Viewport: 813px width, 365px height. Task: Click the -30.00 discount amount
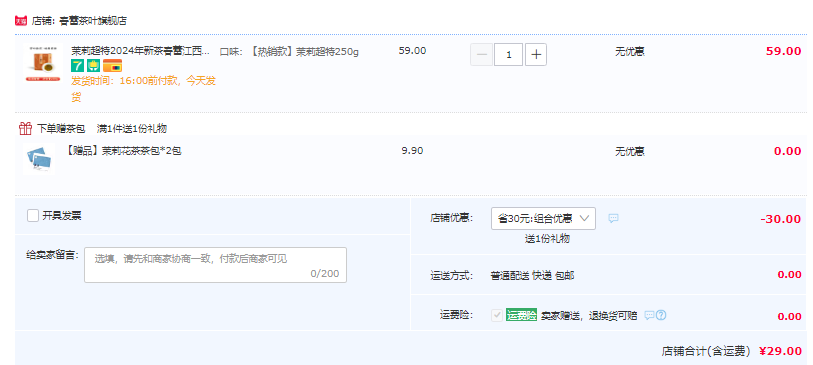pyautogui.click(x=781, y=219)
